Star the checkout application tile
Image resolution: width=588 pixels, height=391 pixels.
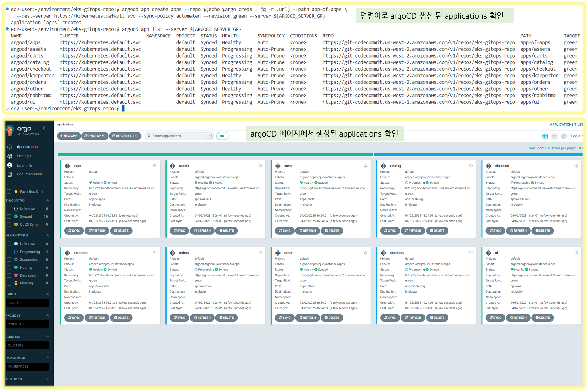(x=576, y=166)
